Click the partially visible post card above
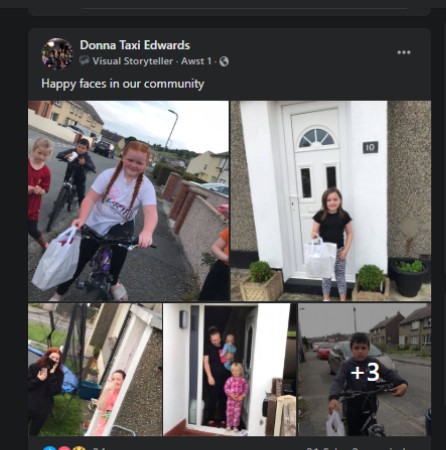This screenshot has height=450, width=446. tap(230, 8)
